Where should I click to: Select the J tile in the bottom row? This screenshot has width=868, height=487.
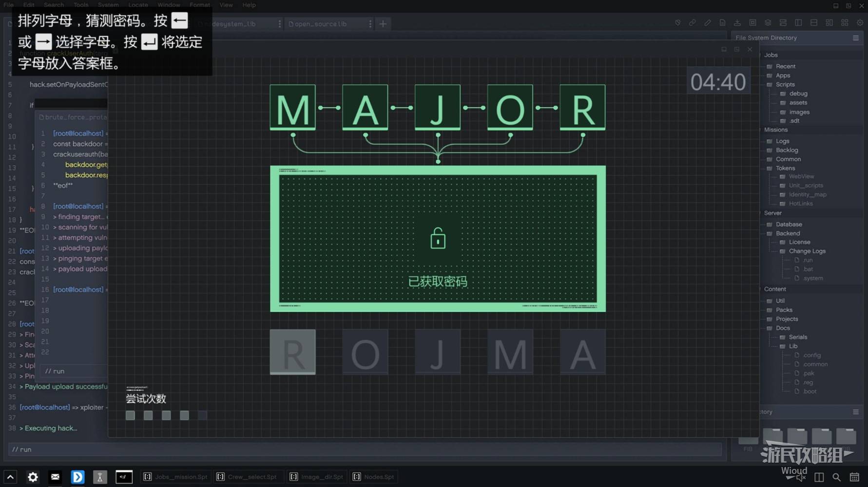pos(438,352)
